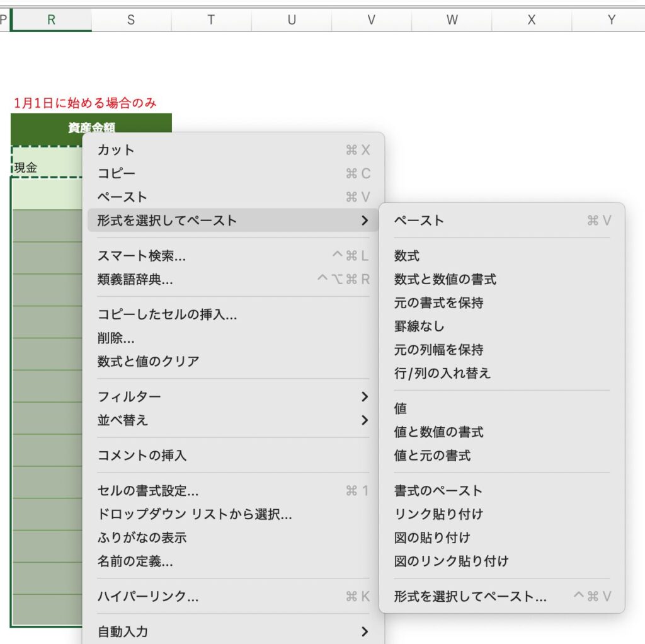This screenshot has height=644, width=645.
Task: Click ハイパーリンク... menu item
Action: pyautogui.click(x=148, y=596)
